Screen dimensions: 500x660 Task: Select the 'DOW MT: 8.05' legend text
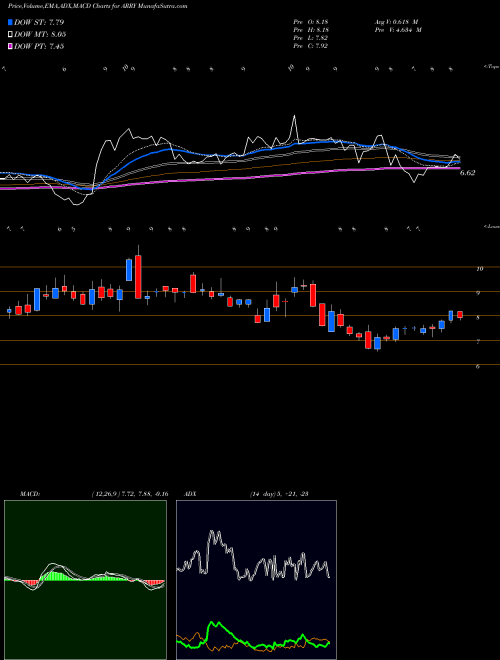(40, 35)
